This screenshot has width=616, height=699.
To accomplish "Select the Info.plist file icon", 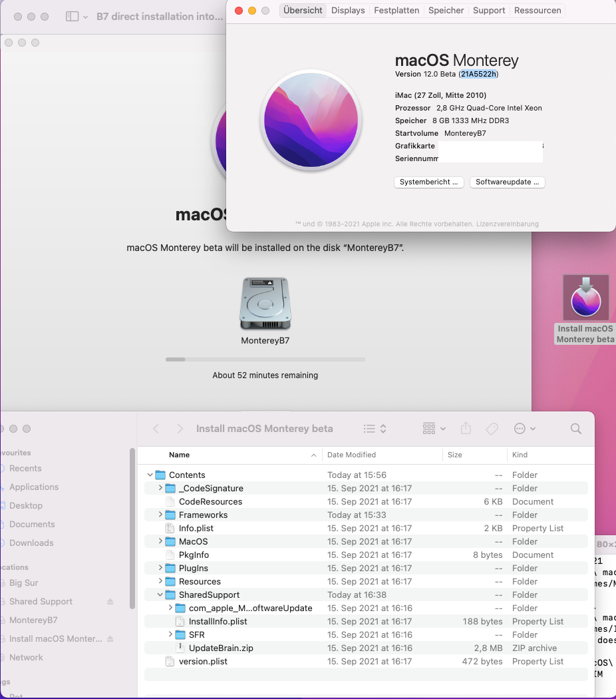I will tap(170, 529).
